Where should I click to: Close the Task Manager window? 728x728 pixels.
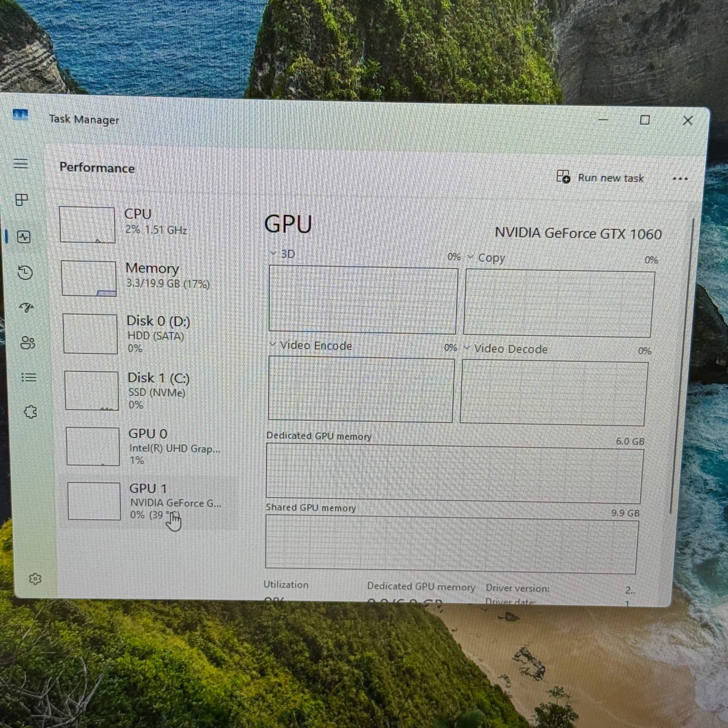[688, 121]
